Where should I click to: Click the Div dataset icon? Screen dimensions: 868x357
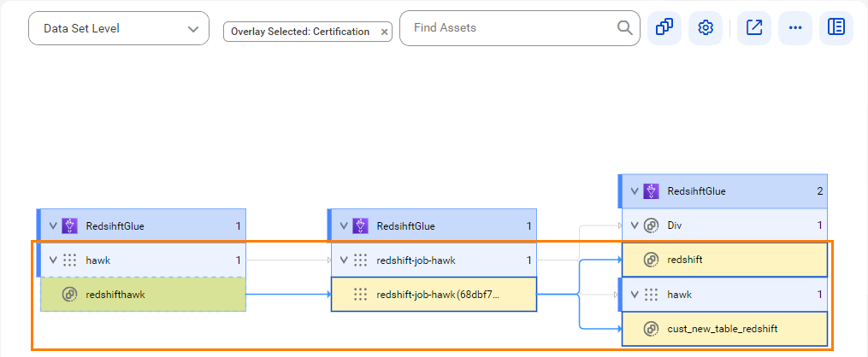(651, 225)
